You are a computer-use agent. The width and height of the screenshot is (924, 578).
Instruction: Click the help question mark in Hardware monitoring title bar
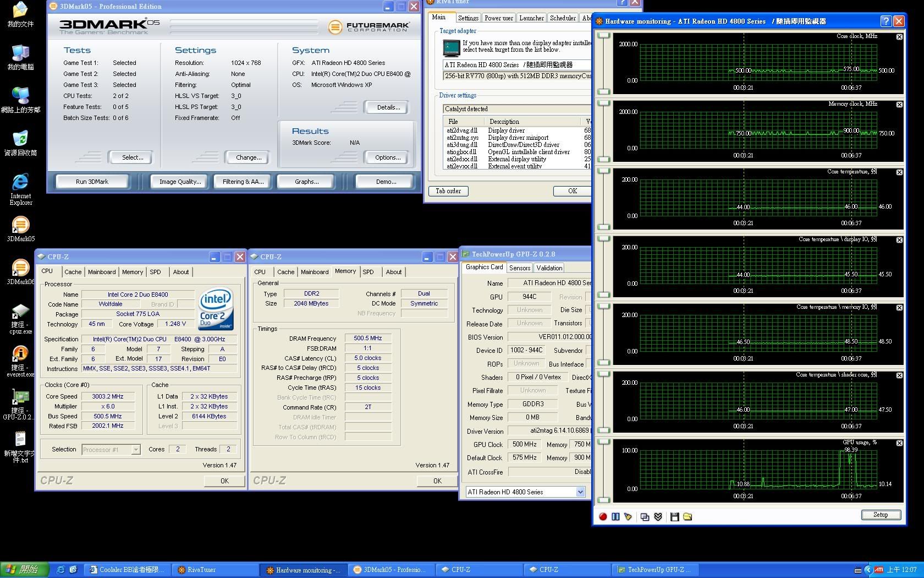(886, 21)
